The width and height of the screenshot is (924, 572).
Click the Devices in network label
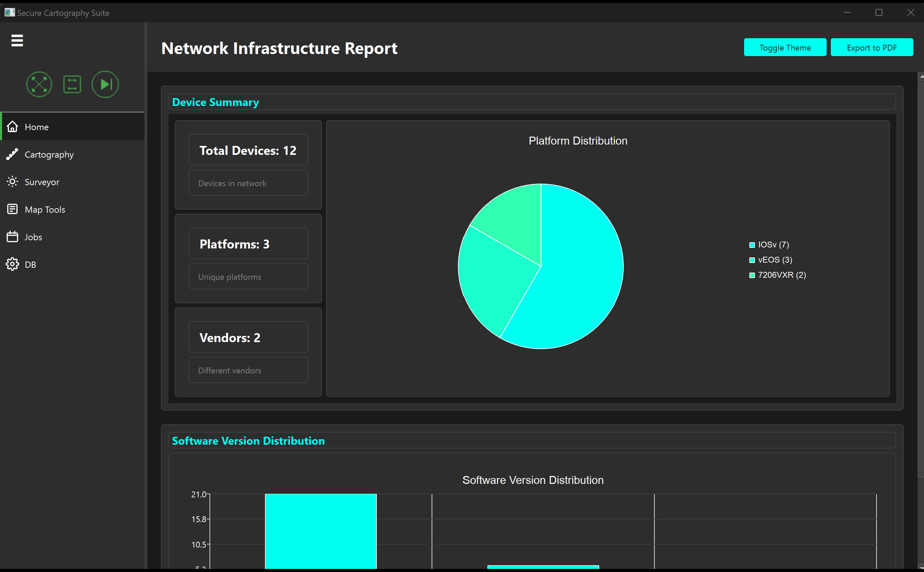click(x=232, y=183)
